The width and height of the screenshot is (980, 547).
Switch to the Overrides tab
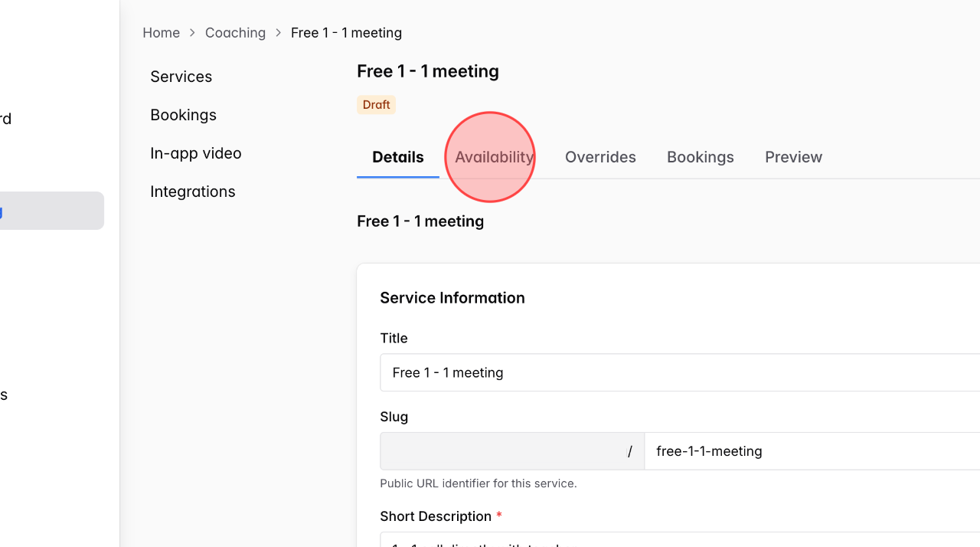point(600,157)
